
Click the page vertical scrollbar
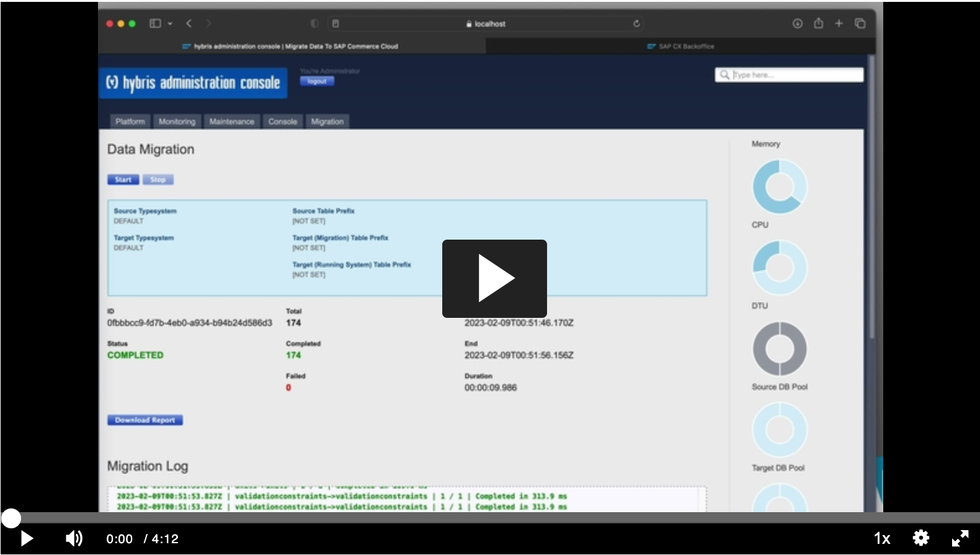coord(871,197)
